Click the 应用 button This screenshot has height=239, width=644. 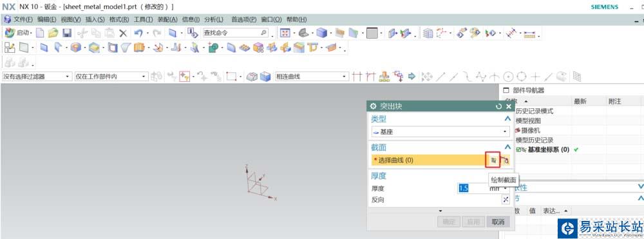coord(473,222)
